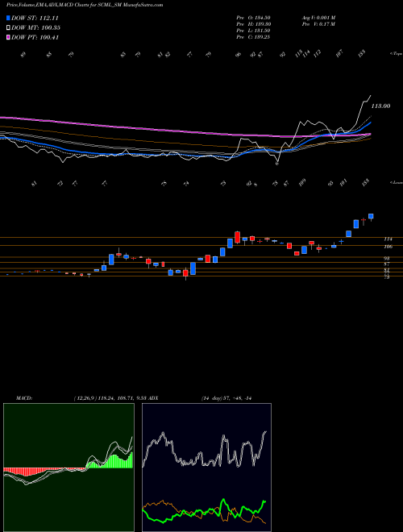Click the (12,26,9) MACD values text
The width and height of the screenshot is (403, 532).
coord(110,398)
